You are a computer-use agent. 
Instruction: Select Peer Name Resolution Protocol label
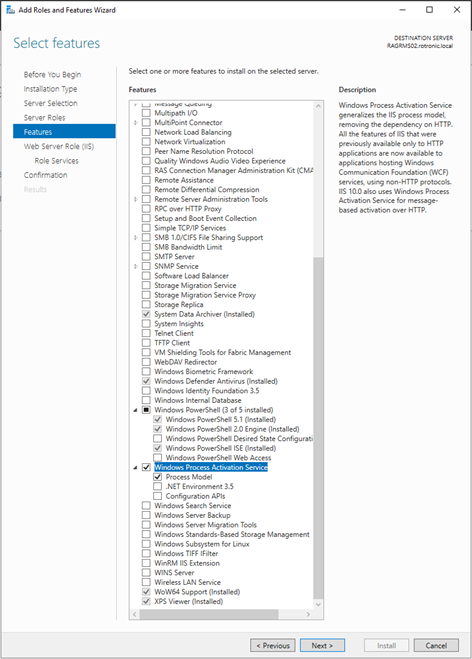point(204,151)
